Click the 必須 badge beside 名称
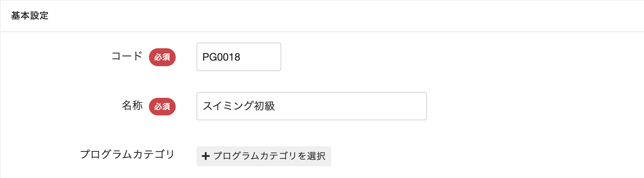 (162, 107)
